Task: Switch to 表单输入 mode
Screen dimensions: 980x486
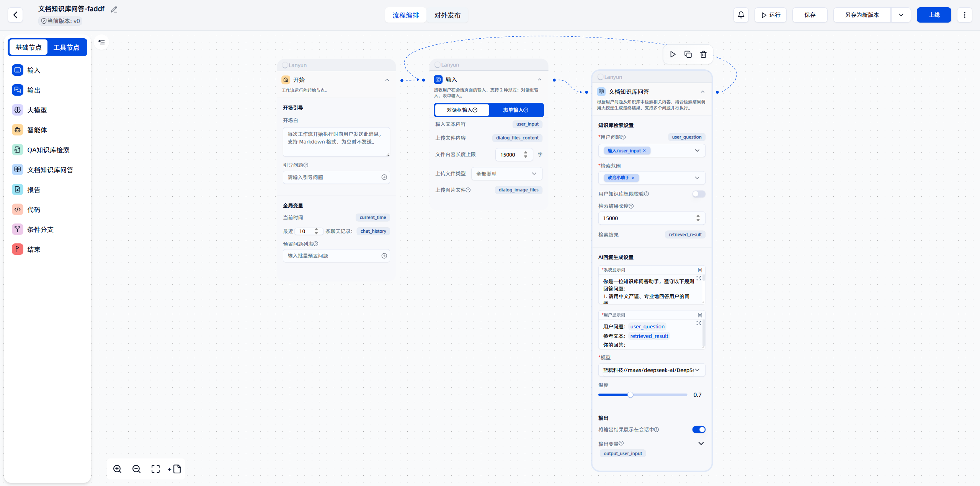Action: (515, 110)
